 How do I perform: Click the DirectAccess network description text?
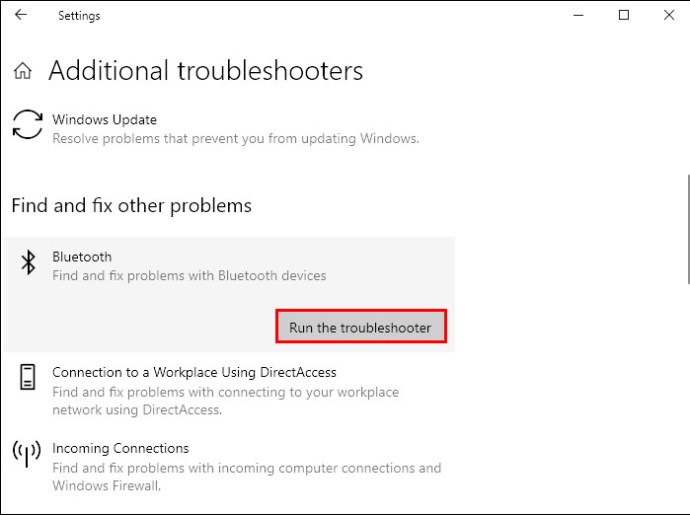tap(225, 401)
